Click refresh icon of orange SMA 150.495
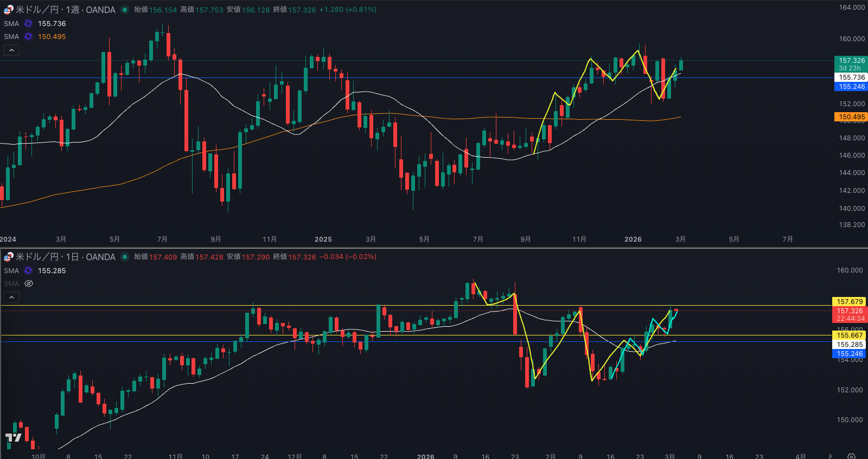The width and height of the screenshot is (868, 459). (28, 37)
